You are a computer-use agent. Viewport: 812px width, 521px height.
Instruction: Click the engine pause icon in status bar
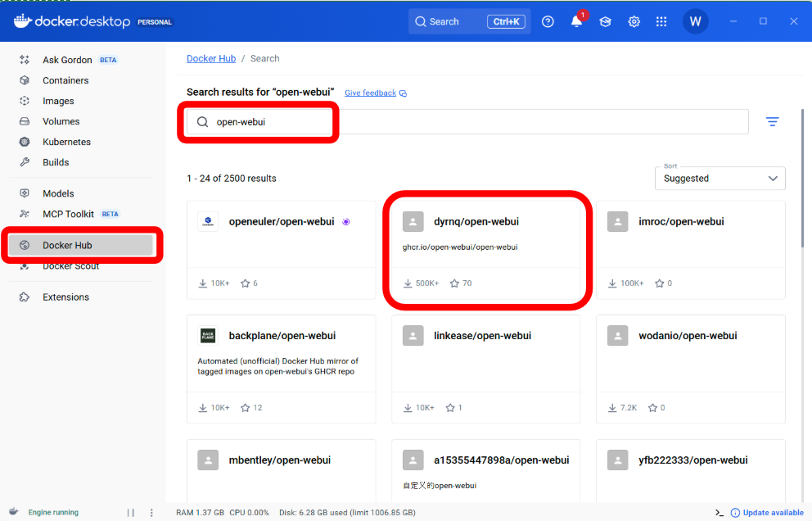pos(130,513)
